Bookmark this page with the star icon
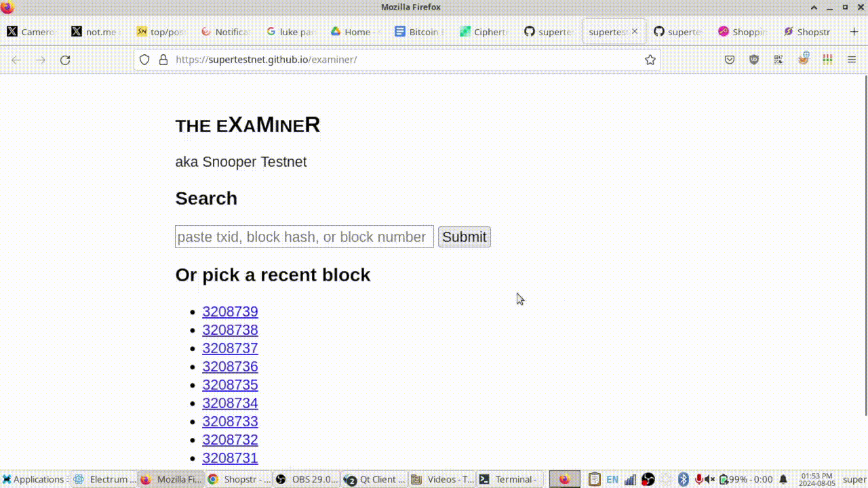 [x=650, y=60]
